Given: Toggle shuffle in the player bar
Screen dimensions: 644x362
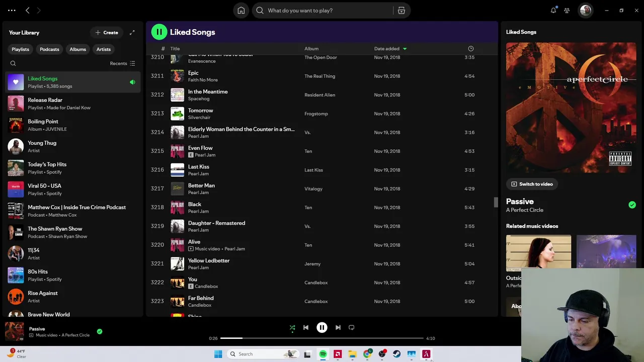Looking at the screenshot, I should tap(292, 328).
